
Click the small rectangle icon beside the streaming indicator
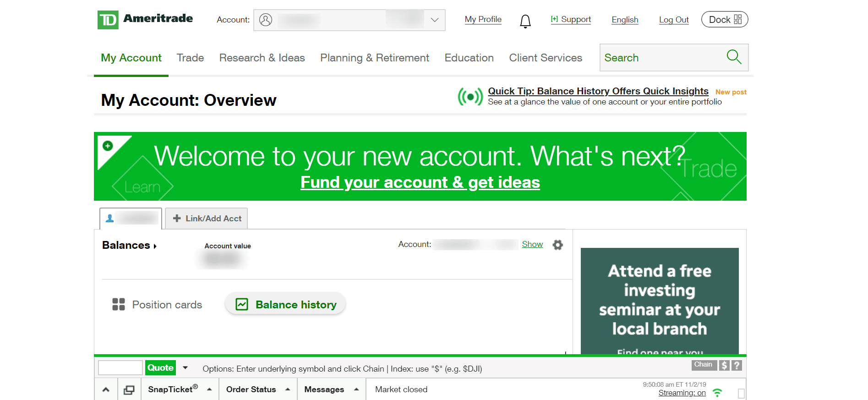[x=741, y=393]
